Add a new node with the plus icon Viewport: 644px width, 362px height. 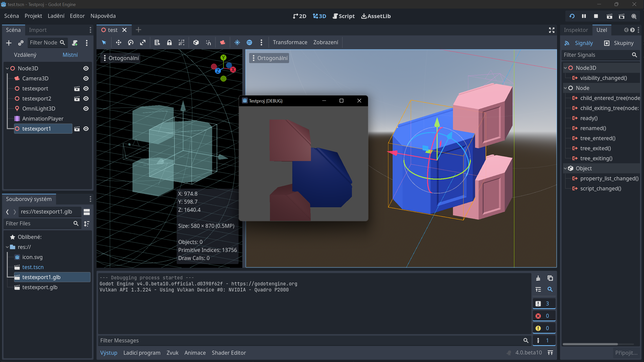click(9, 43)
